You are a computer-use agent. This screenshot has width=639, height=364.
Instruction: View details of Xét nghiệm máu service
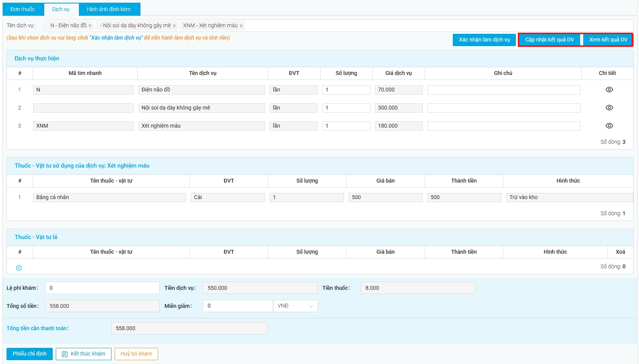[609, 126]
